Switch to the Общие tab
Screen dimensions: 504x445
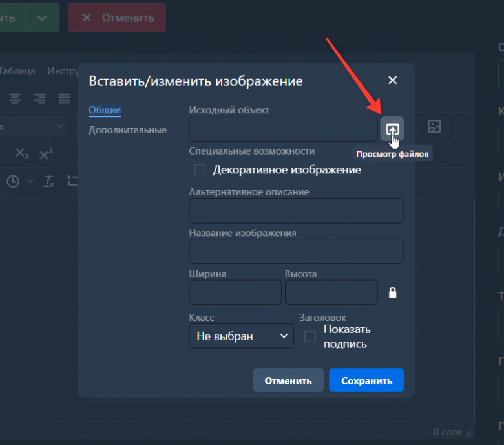[x=105, y=110]
